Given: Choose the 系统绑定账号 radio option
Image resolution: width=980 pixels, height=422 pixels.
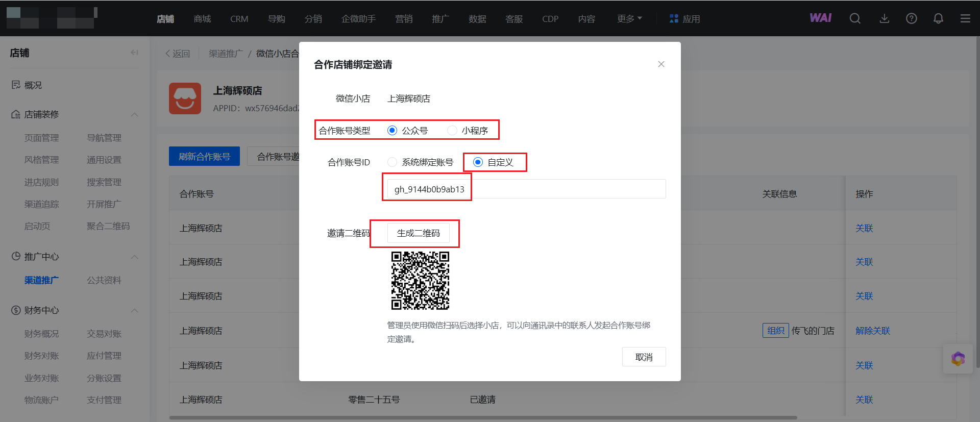Looking at the screenshot, I should (x=392, y=162).
